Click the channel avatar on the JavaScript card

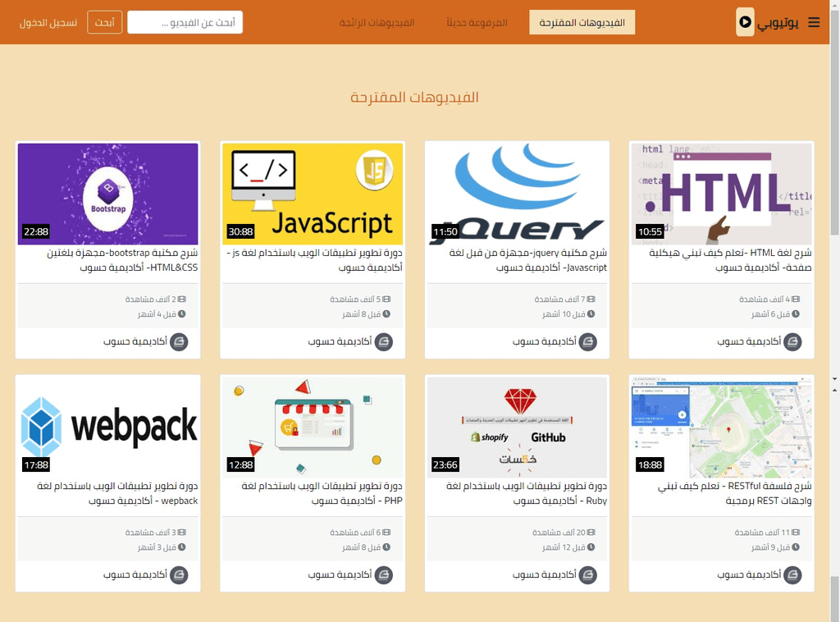tap(384, 342)
